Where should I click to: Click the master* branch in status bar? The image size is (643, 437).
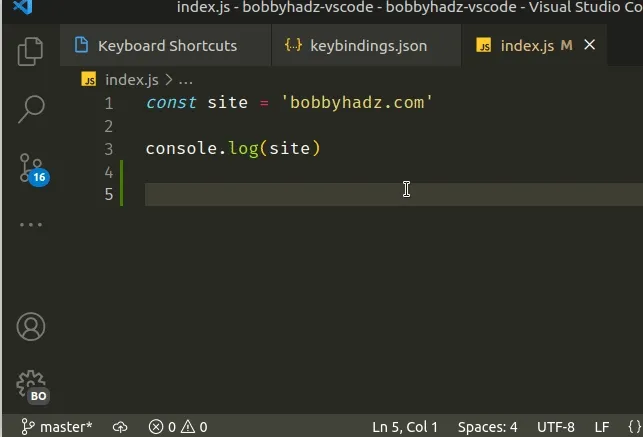[57, 427]
